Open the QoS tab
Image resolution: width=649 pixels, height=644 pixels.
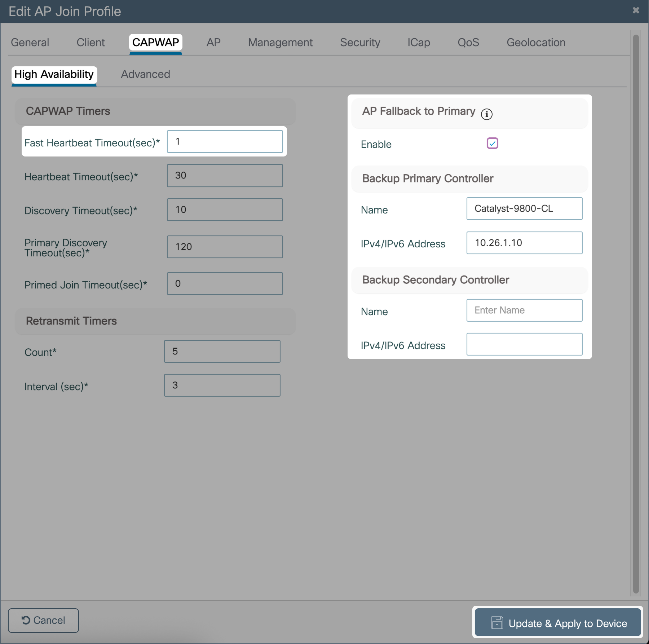point(468,43)
